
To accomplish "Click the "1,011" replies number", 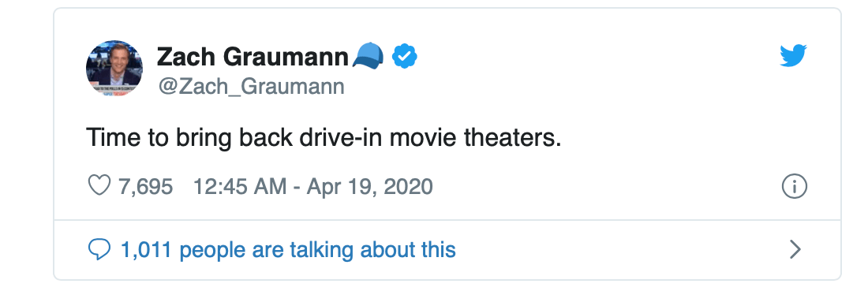I will [146, 250].
